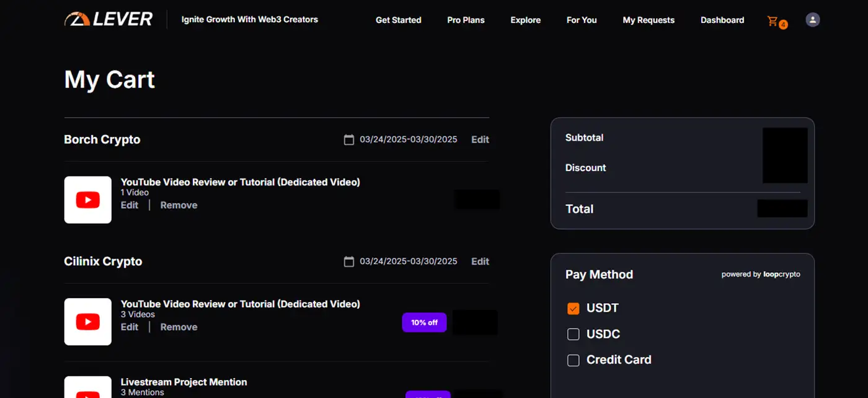This screenshot has height=398, width=868.
Task: Click the Borch Crypto calendar icon
Action: tap(349, 139)
